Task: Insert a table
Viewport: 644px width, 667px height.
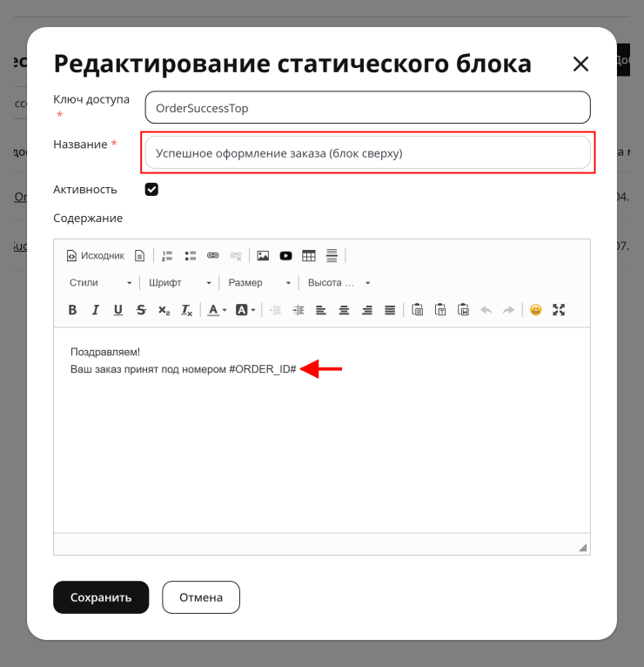Action: [x=309, y=256]
